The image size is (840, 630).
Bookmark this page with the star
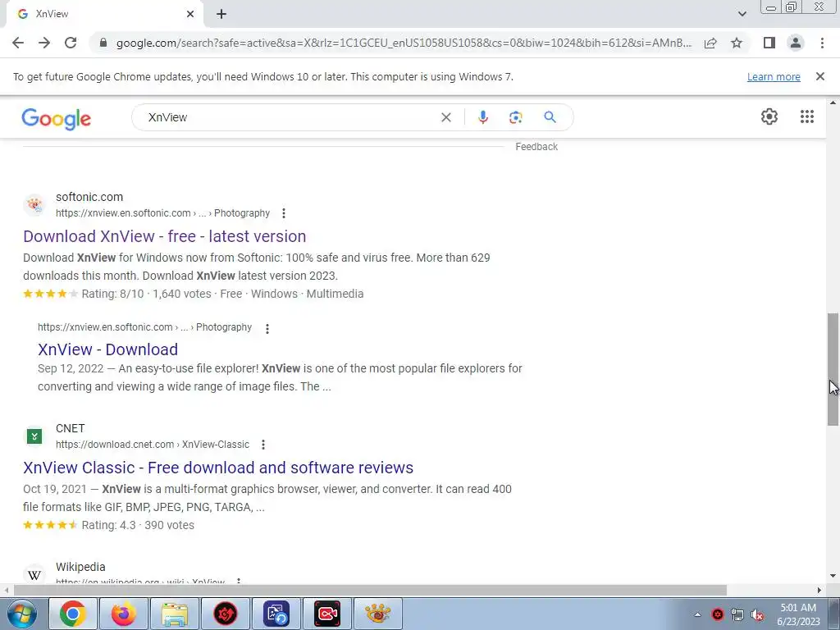click(737, 43)
